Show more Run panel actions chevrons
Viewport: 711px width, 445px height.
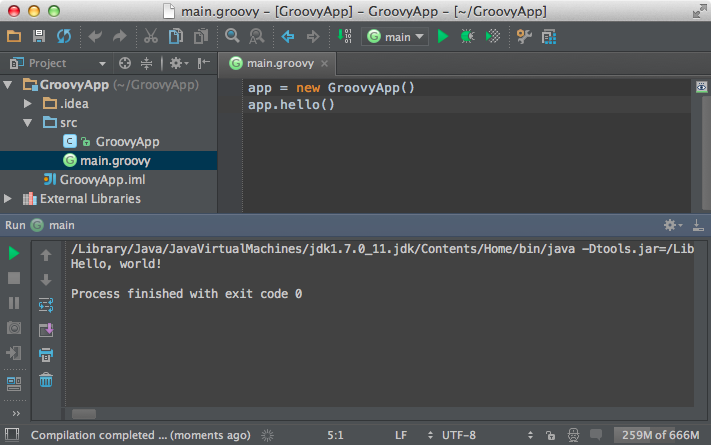[x=16, y=413]
